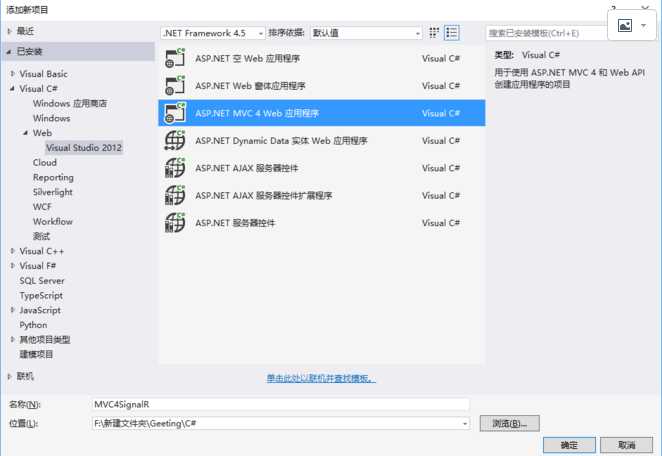Select the TypeScript category
662x456 pixels.
pos(41,296)
